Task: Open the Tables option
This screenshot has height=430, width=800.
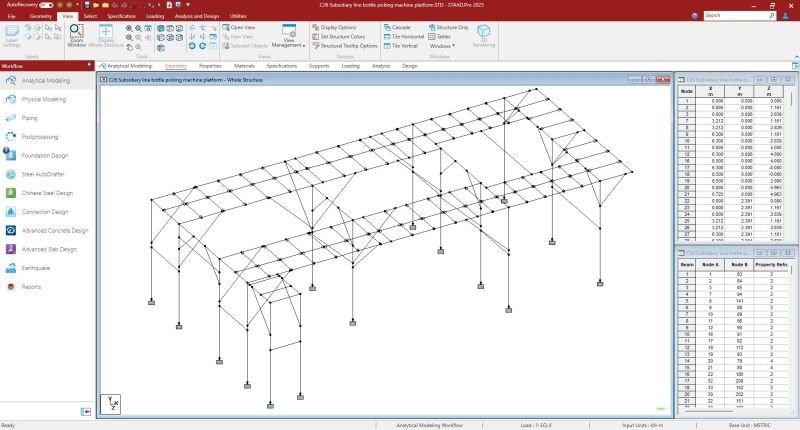Action: click(439, 37)
